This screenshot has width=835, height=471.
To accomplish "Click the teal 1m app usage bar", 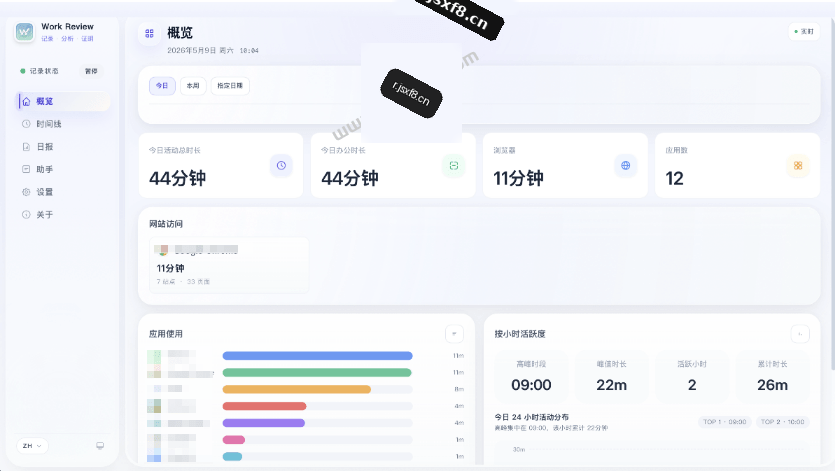I will (232, 457).
